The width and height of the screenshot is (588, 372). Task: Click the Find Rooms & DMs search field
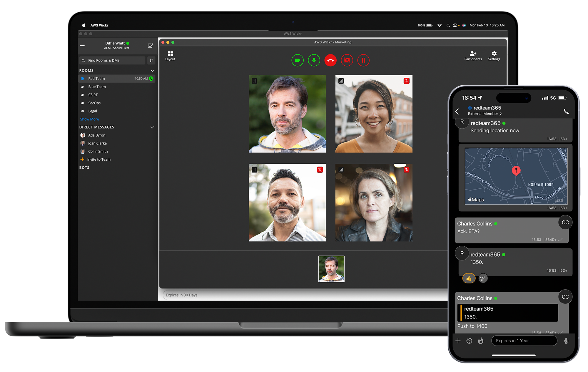[x=113, y=60]
